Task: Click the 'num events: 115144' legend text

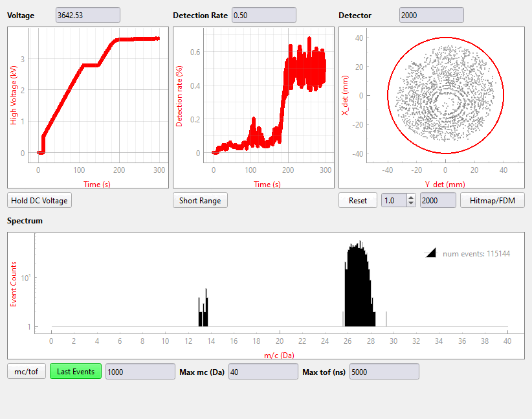Action: tap(476, 254)
